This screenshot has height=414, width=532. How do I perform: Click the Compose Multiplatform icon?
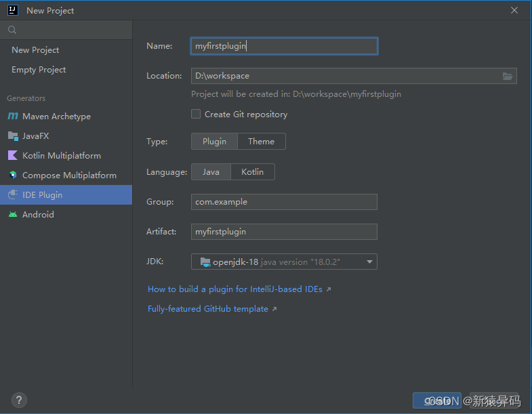pos(13,175)
